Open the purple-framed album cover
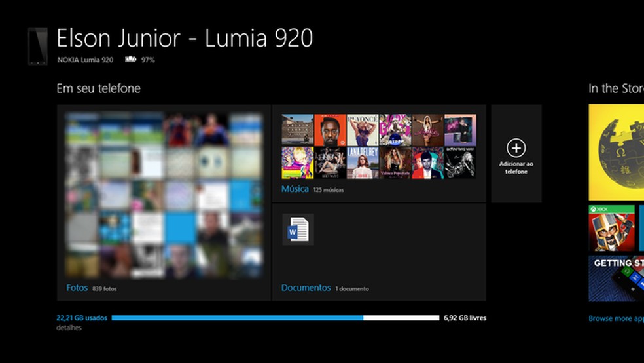Image resolution: width=644 pixels, height=363 pixels. 460,130
